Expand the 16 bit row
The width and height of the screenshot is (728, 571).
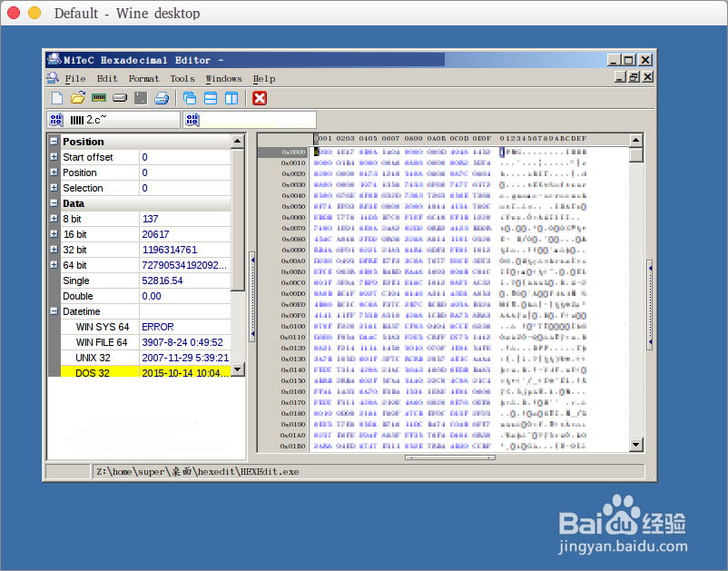(x=54, y=234)
